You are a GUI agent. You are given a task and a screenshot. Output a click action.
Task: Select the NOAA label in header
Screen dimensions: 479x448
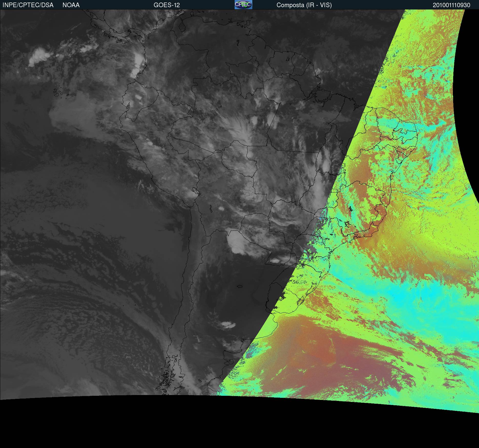pyautogui.click(x=71, y=5)
